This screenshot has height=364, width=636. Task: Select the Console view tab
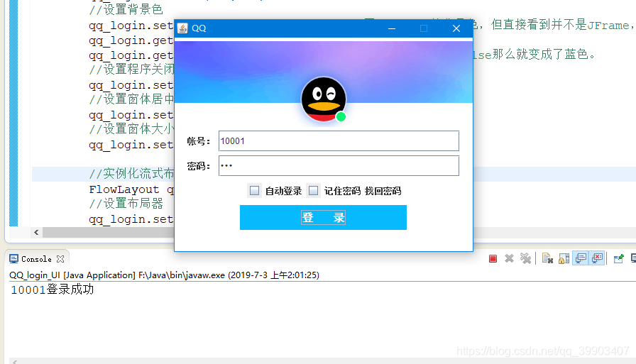pyautogui.click(x=36, y=259)
